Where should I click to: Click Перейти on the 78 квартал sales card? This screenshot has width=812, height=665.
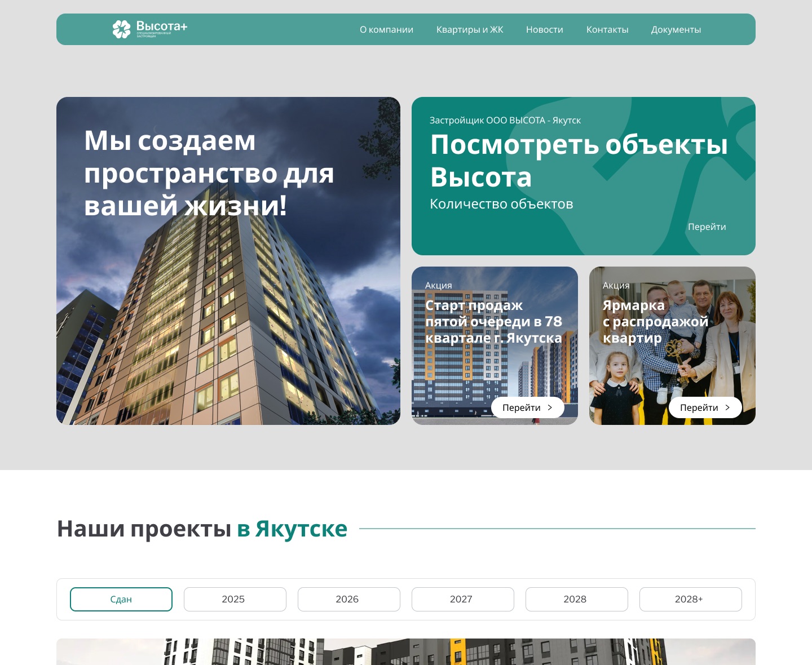(x=528, y=407)
